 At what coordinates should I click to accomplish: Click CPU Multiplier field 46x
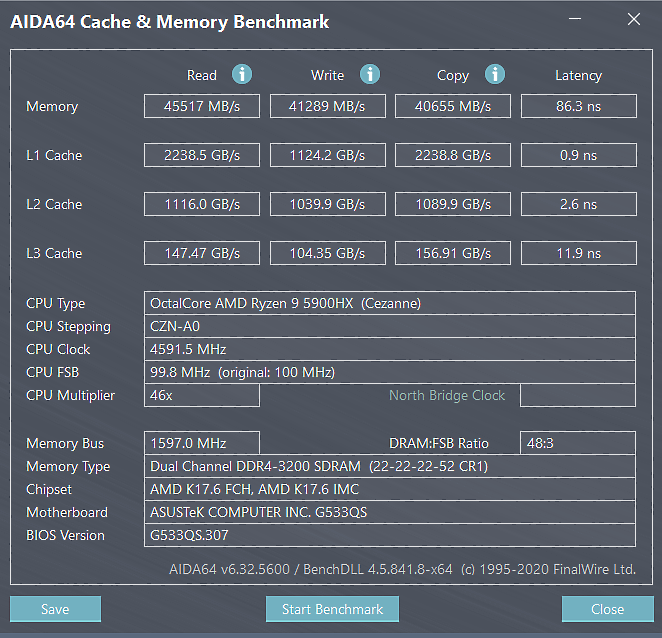click(202, 395)
